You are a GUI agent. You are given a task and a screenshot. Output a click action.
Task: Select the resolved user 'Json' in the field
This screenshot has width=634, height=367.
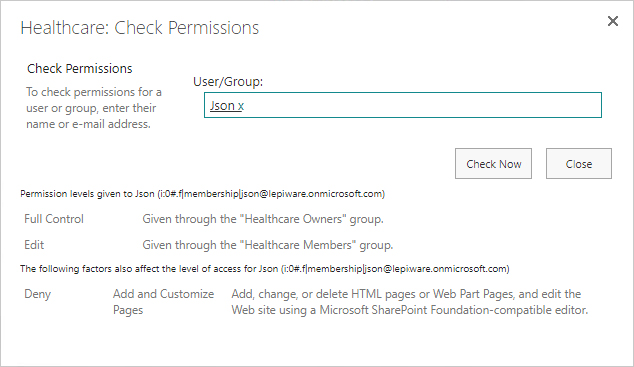click(x=222, y=105)
